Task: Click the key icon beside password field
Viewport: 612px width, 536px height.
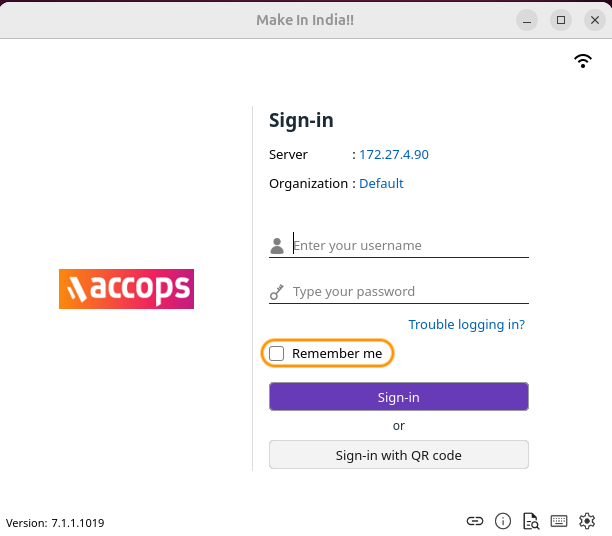Action: click(277, 292)
